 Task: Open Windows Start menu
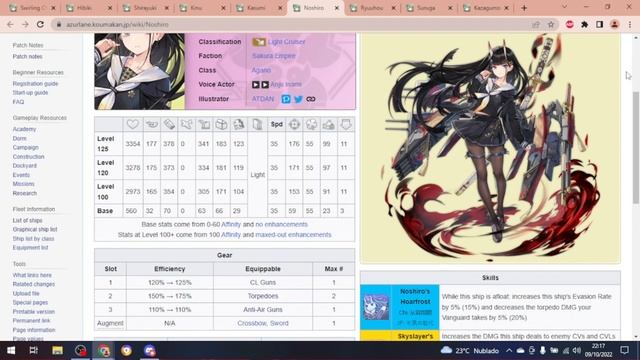pos(11,350)
